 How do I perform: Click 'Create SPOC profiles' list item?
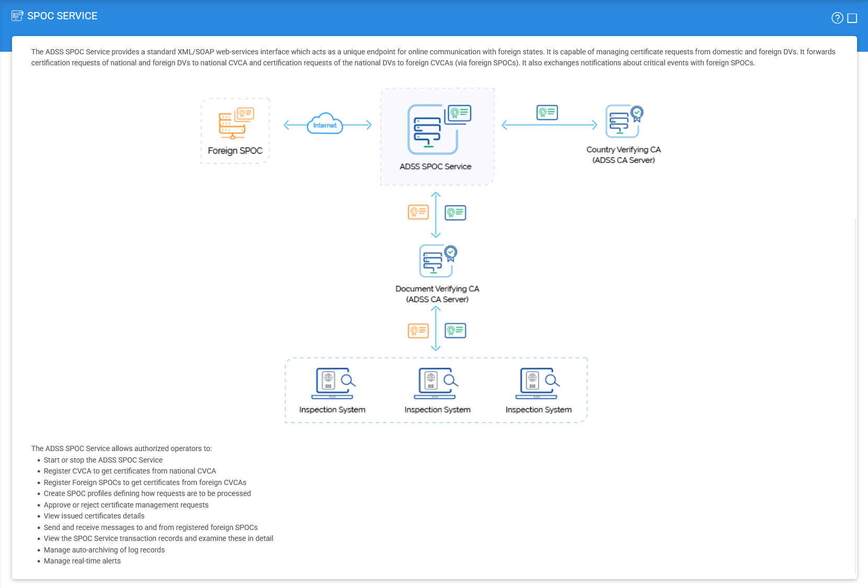[x=147, y=493]
